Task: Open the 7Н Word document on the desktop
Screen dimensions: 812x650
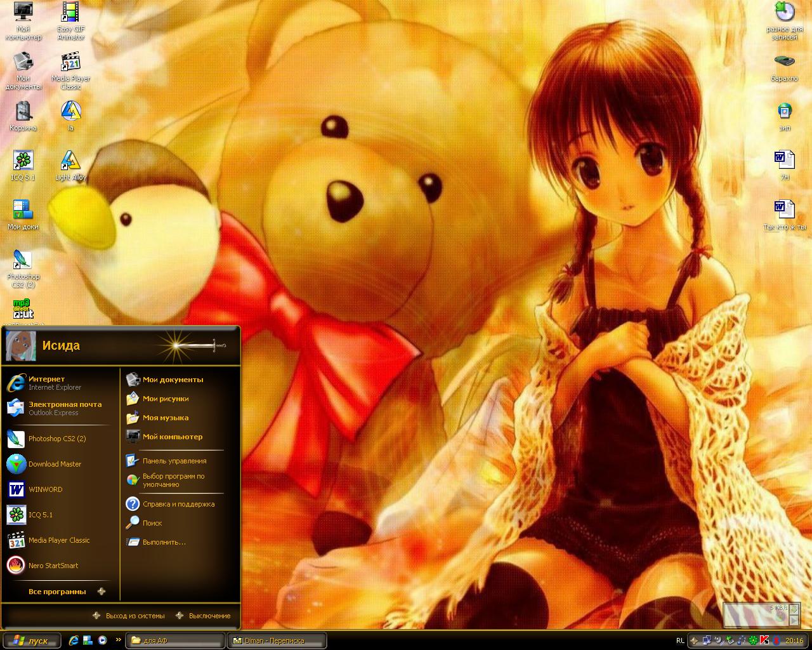Action: coord(785,166)
